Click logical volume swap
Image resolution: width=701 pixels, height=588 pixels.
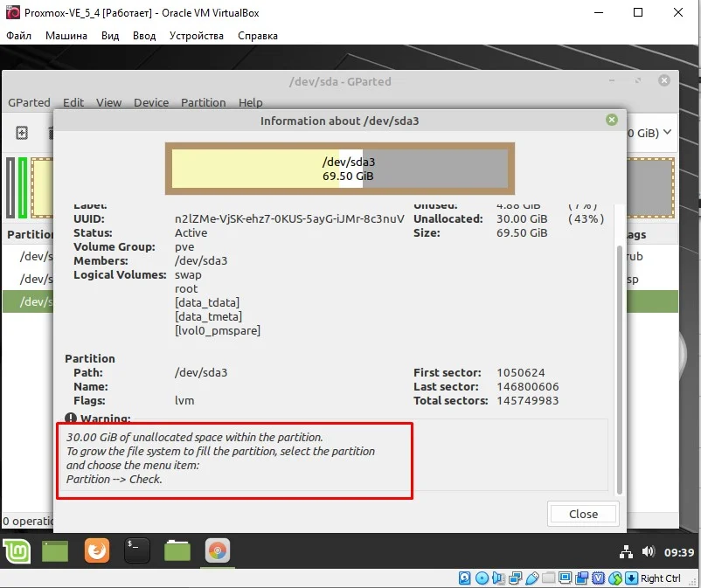click(188, 275)
